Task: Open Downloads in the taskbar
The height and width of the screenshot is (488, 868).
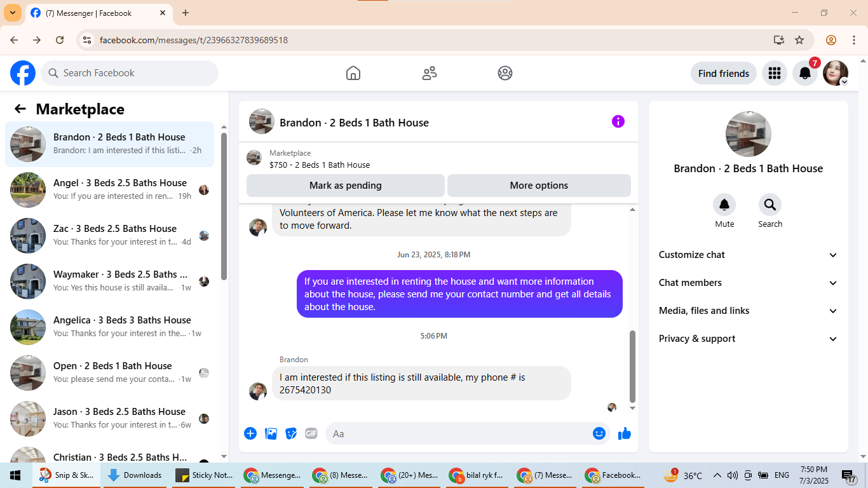Action: tap(135, 475)
